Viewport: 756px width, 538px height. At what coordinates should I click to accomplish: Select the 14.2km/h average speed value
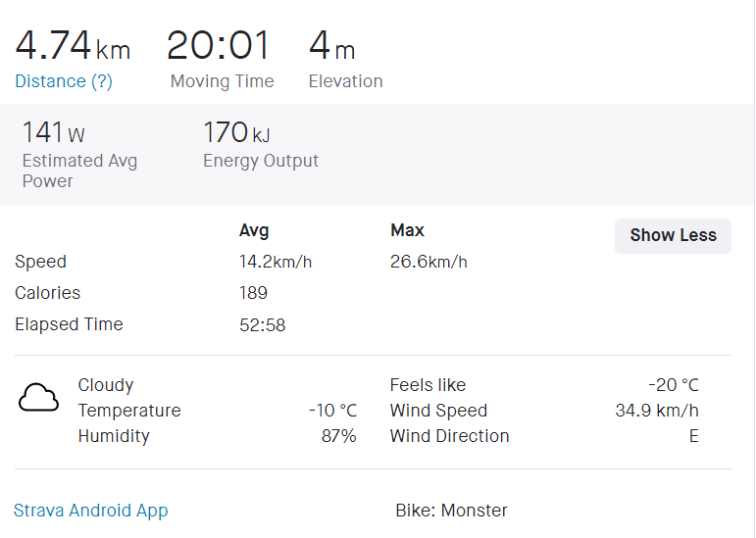point(276,262)
